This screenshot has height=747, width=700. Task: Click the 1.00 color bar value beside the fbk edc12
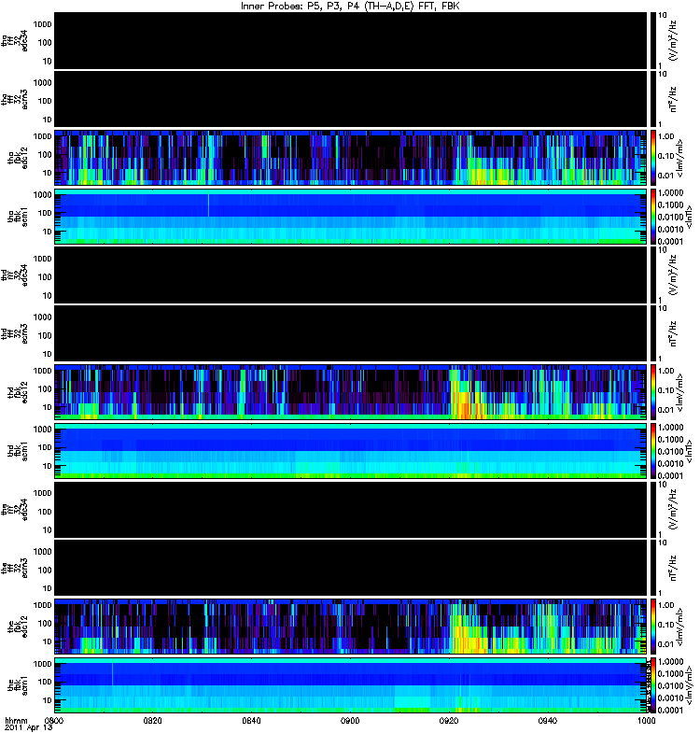665,605
